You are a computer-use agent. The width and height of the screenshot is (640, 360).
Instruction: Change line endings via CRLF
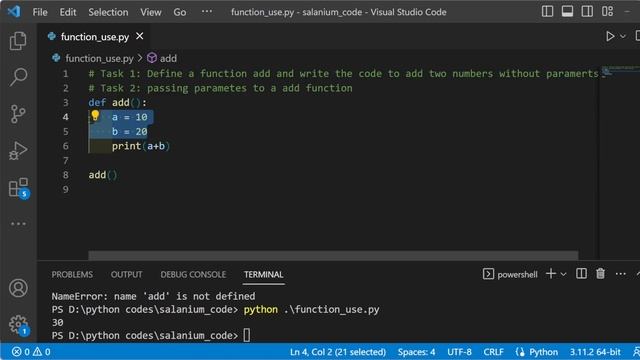(493, 352)
